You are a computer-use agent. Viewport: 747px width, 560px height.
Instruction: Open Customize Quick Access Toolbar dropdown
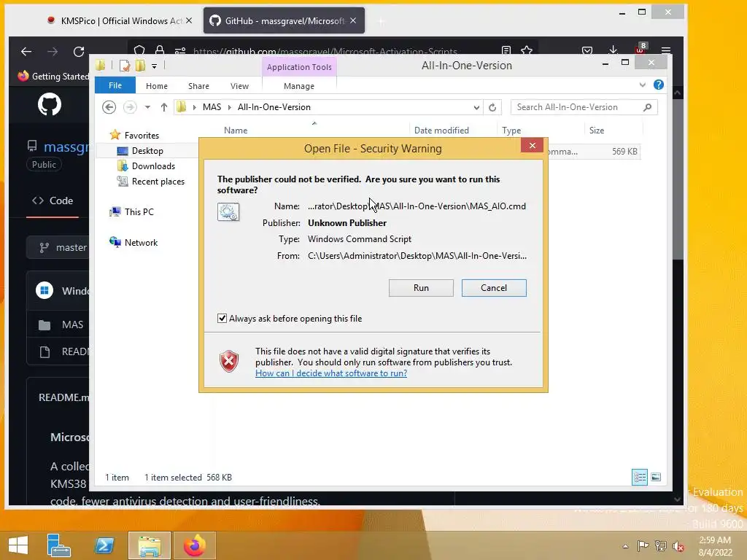(x=154, y=66)
